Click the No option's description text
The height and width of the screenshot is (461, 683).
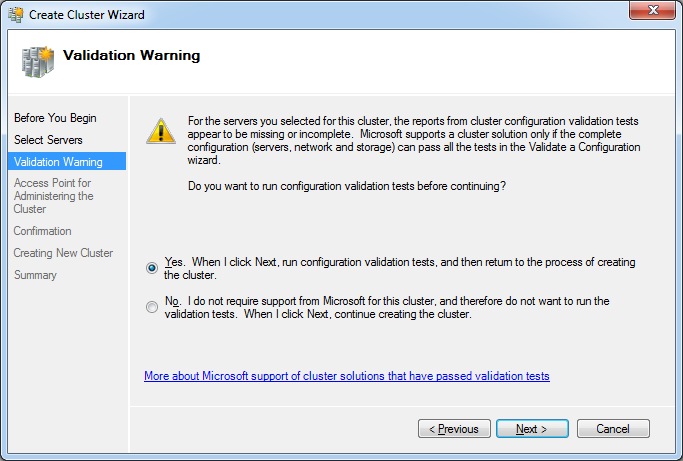[387, 308]
